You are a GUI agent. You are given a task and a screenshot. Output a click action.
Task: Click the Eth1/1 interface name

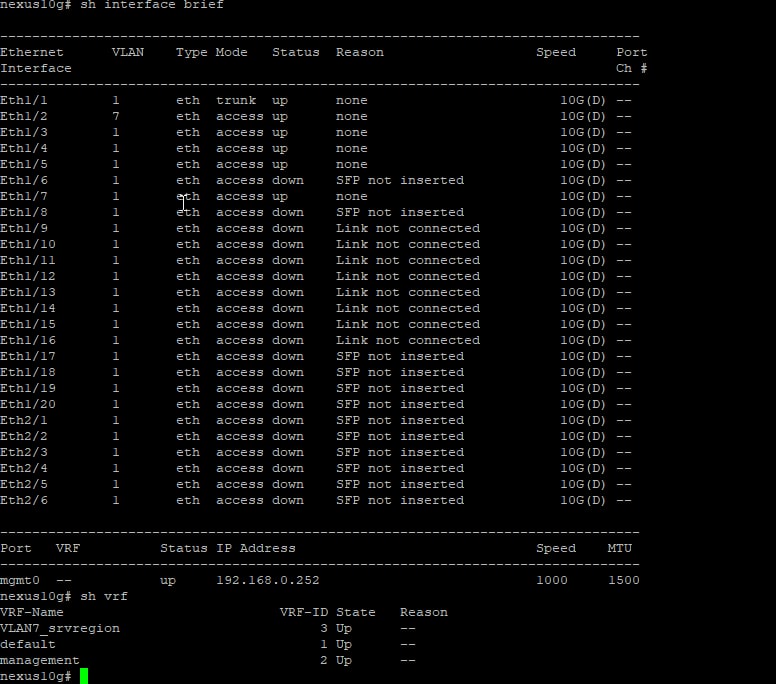pos(24,100)
